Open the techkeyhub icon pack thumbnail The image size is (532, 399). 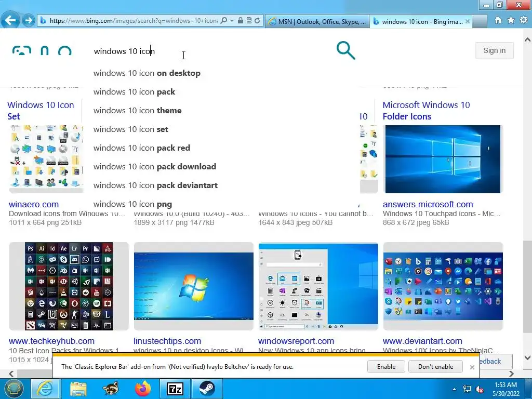[69, 286]
